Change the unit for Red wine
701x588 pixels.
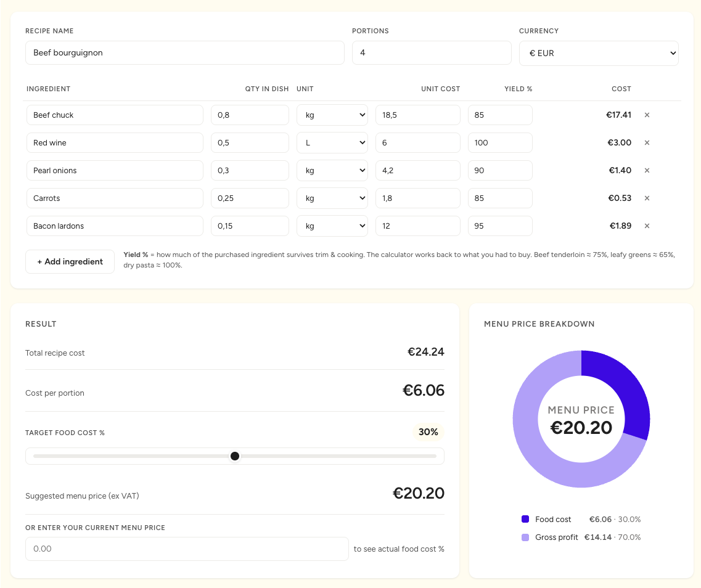332,142
